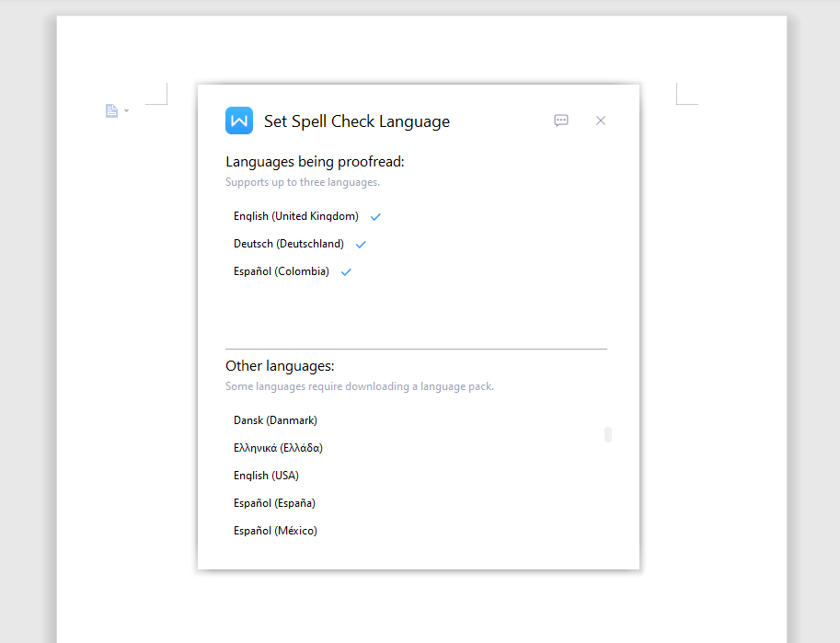840x643 pixels.
Task: Select English (United Kingdom) language entry
Action: 295,217
